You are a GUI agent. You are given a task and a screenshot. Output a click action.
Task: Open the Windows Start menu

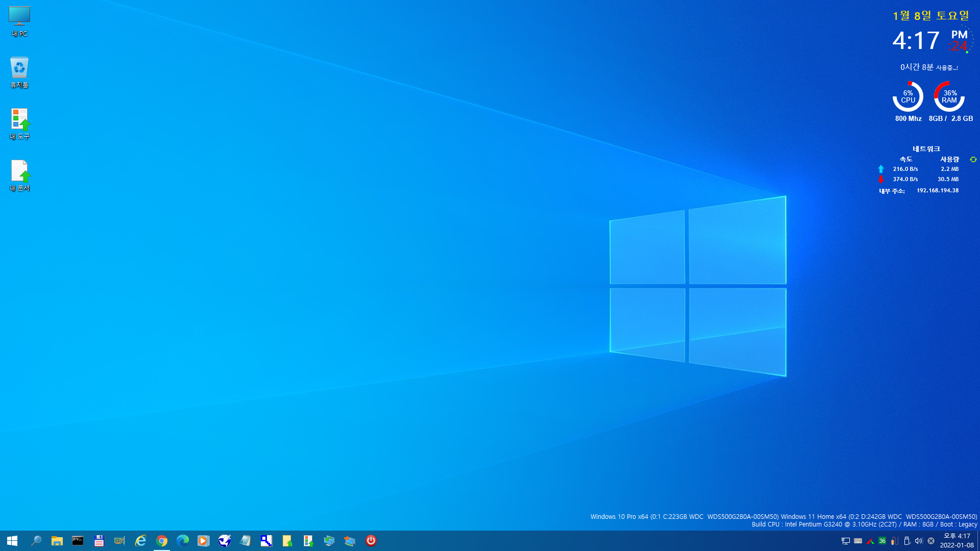tap(12, 541)
